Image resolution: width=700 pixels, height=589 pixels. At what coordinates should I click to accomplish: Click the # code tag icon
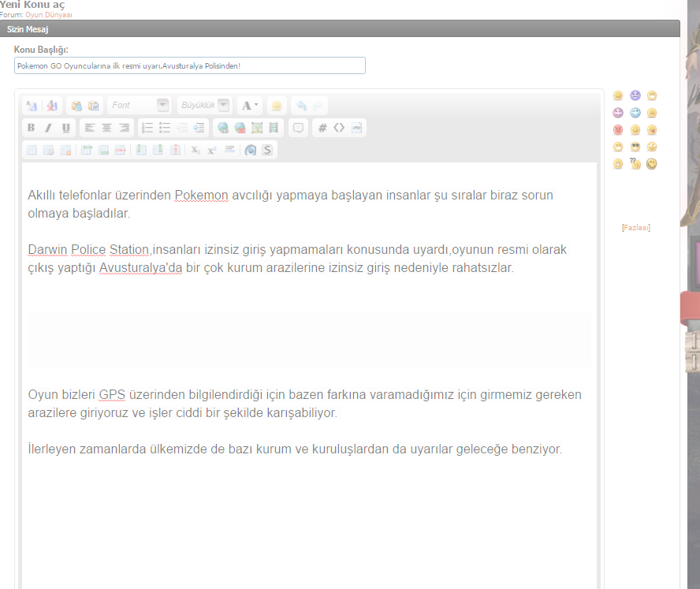(x=322, y=128)
